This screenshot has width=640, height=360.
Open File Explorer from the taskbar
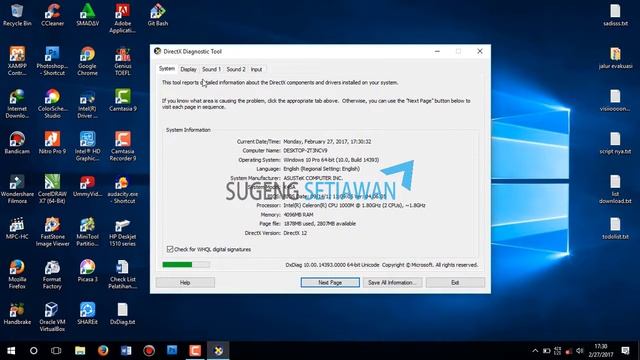(x=80, y=351)
